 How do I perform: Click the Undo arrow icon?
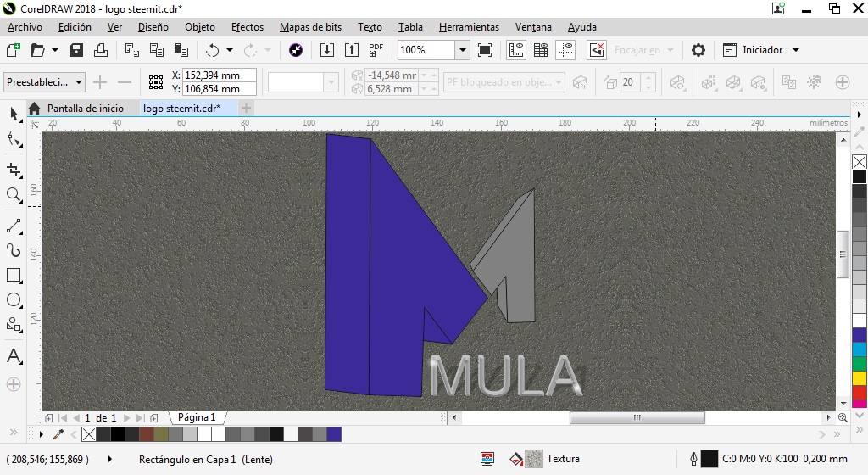point(213,50)
